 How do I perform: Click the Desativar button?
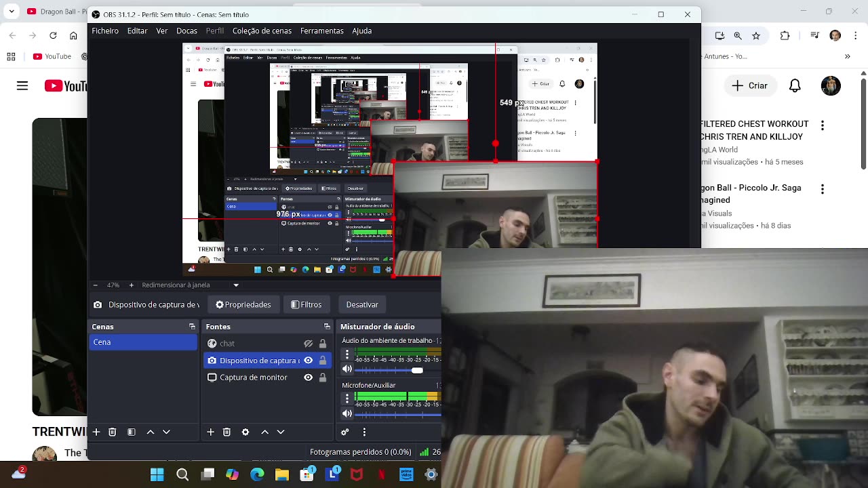click(362, 305)
